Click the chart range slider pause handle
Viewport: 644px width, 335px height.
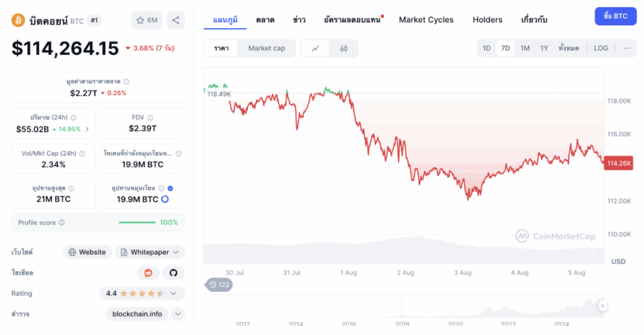click(602, 306)
